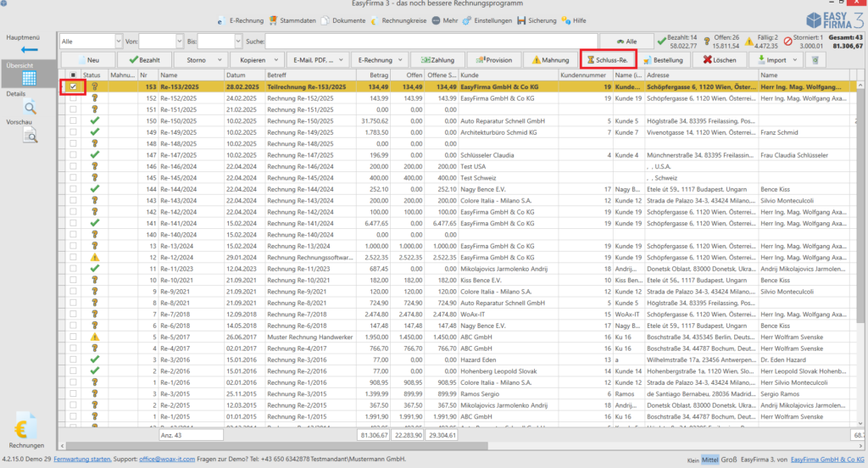This screenshot has height=468, width=868.
Task: Filter by Storniert red circle summary
Action: pos(804,42)
